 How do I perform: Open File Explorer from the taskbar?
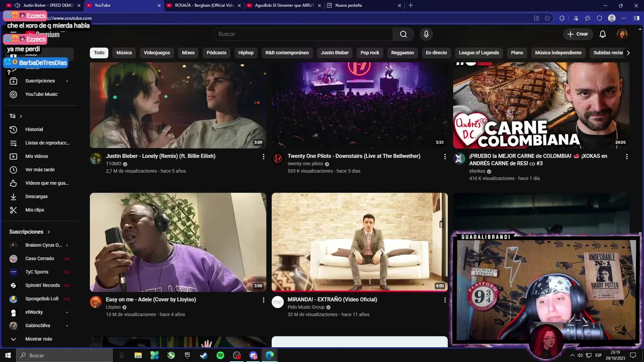(138, 355)
